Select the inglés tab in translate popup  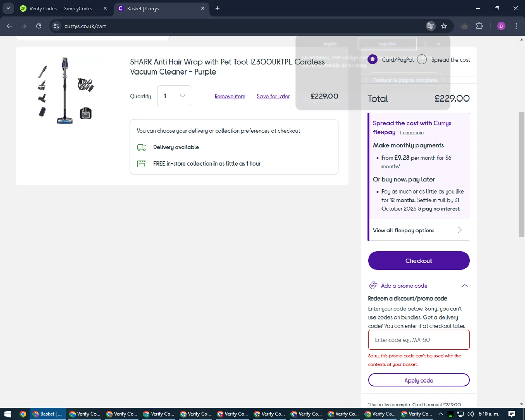coord(330,44)
